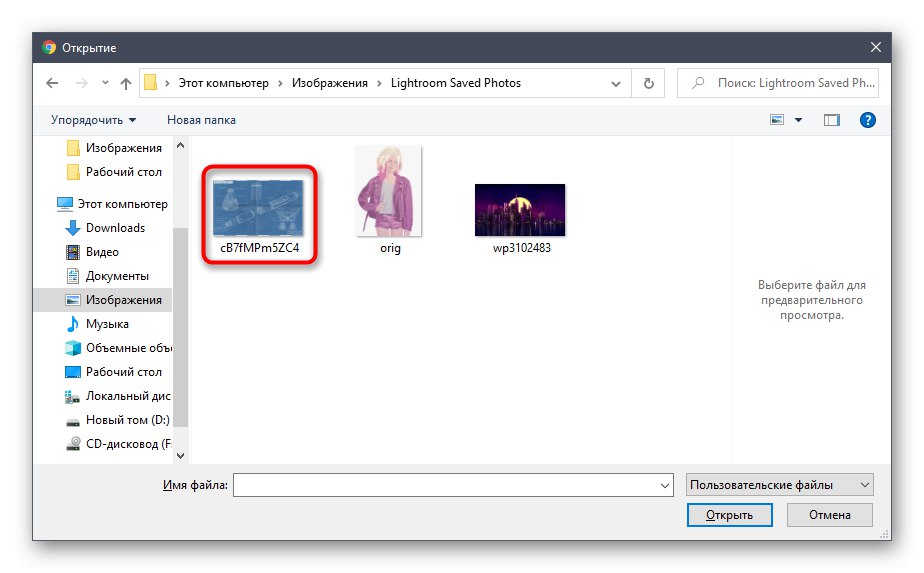Image resolution: width=924 pixels, height=573 pixels.
Task: Click sidebar scroll down arrow
Action: [x=181, y=455]
